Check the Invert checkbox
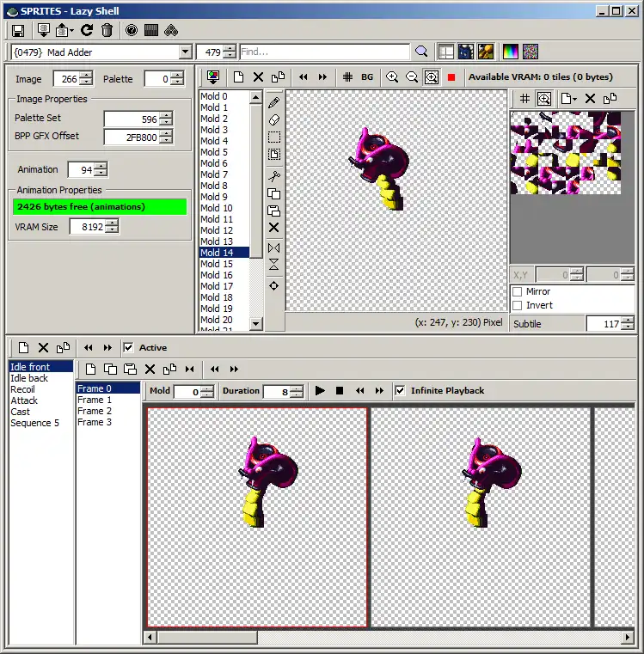Viewport: 644px width, 654px height. click(517, 305)
